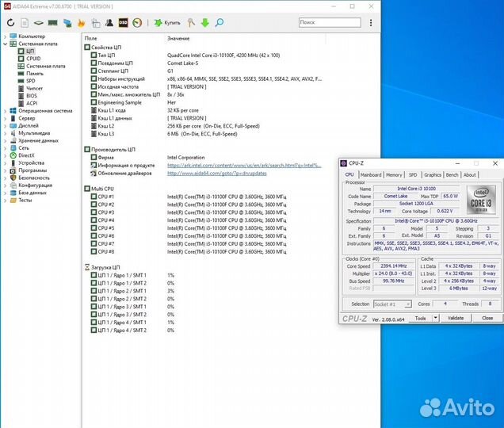Open the OSD panel toolbar icon
This screenshot has height=428, width=504.
pos(123,23)
